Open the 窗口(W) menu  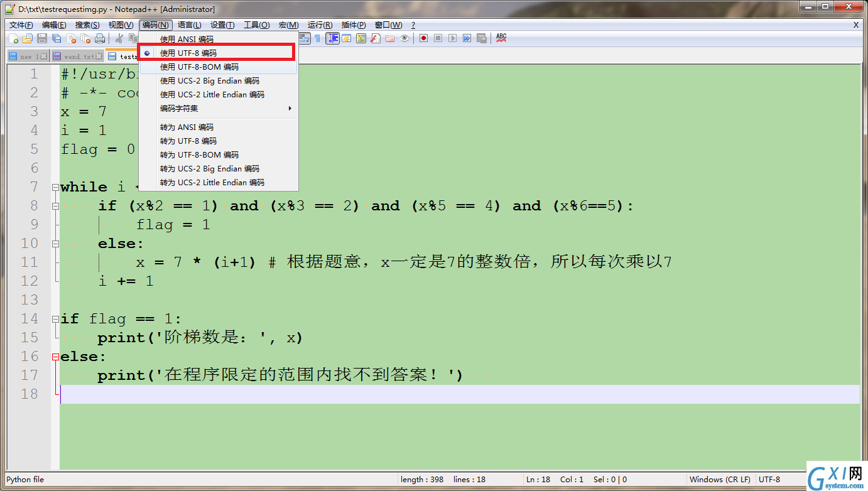tap(388, 25)
